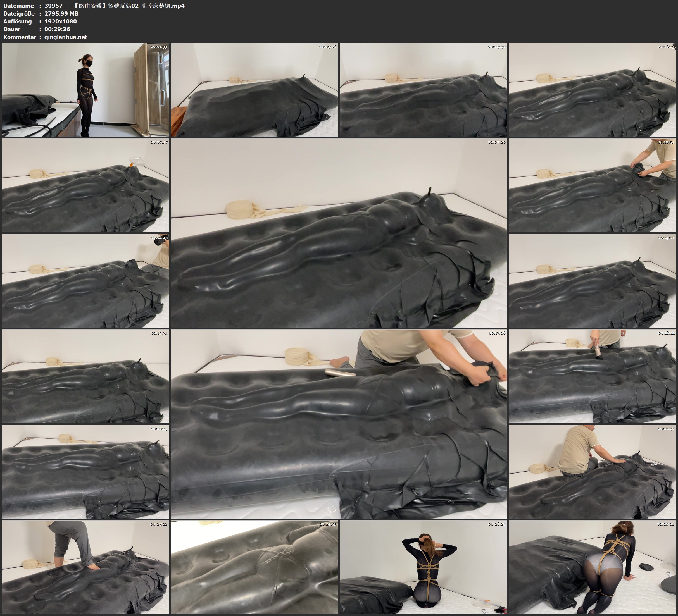Image resolution: width=678 pixels, height=616 pixels.
Task: Open the thumbnail stamped 00:26:29
Action: pyautogui.click(x=423, y=567)
